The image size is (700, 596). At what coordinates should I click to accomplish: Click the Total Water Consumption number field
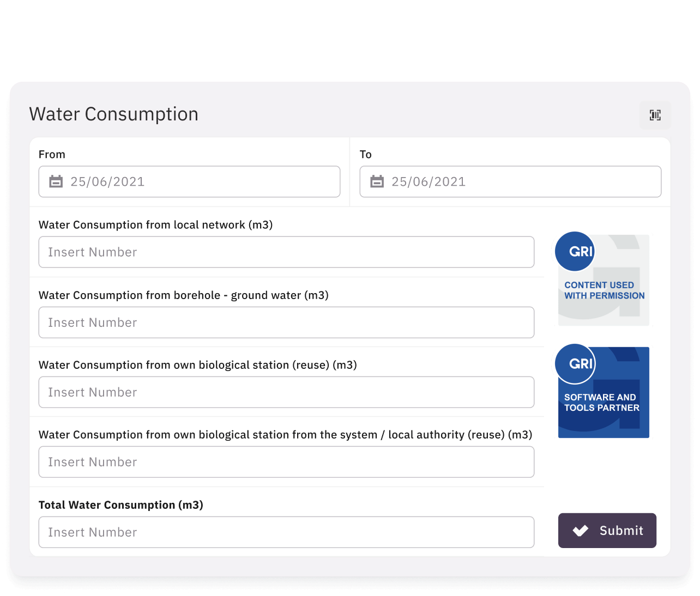[x=286, y=532]
